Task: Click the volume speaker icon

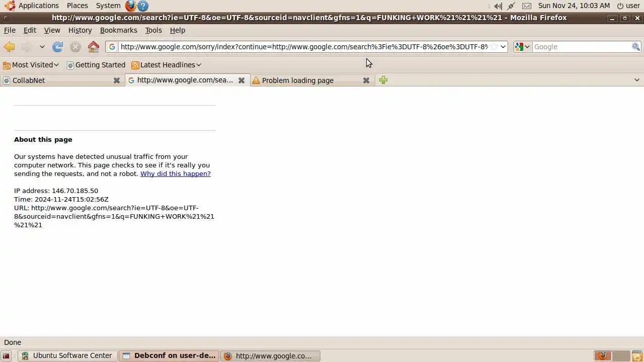Action: coord(498,6)
